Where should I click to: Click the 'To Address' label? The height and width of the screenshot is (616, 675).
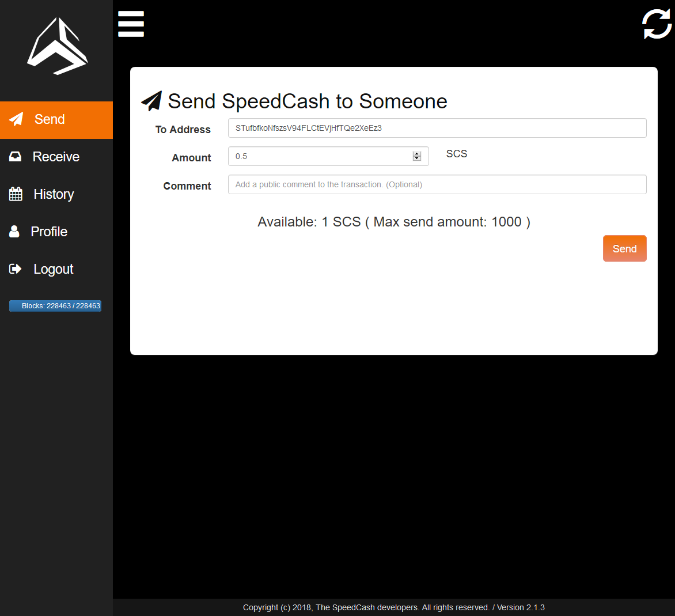183,129
